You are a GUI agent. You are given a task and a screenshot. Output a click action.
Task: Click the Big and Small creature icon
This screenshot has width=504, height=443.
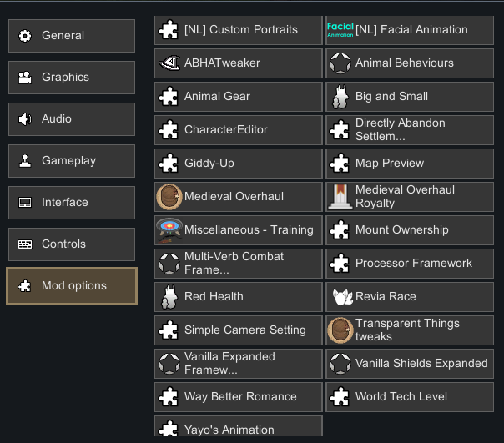tap(340, 97)
